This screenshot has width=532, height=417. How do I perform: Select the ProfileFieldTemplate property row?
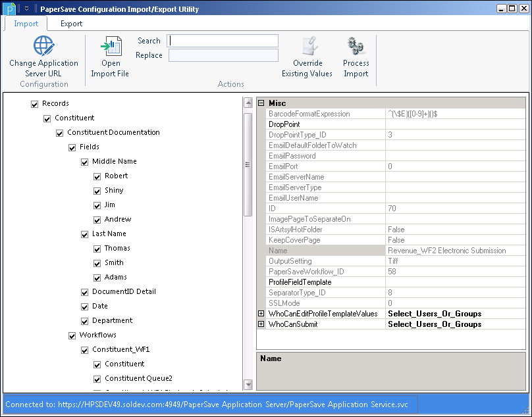pos(396,282)
